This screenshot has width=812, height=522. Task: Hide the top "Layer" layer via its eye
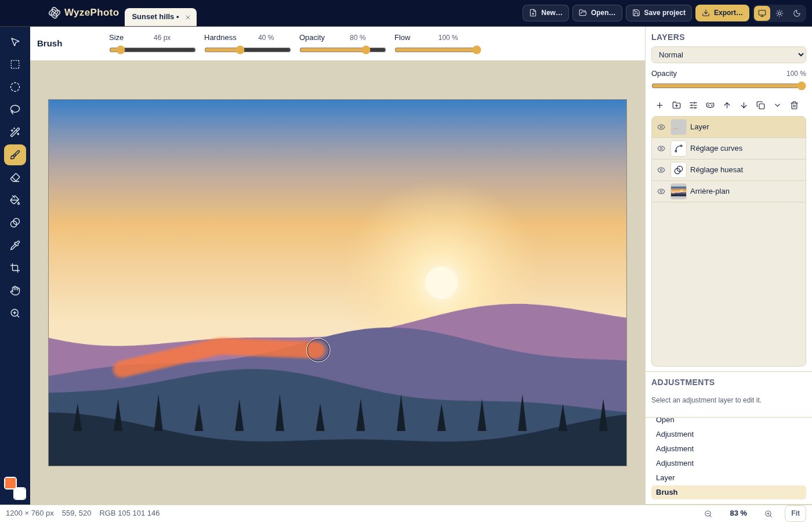click(x=661, y=127)
